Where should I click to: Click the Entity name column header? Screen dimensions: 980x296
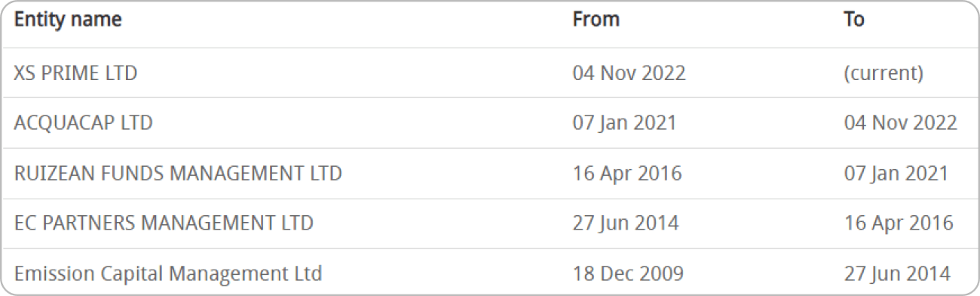(68, 20)
